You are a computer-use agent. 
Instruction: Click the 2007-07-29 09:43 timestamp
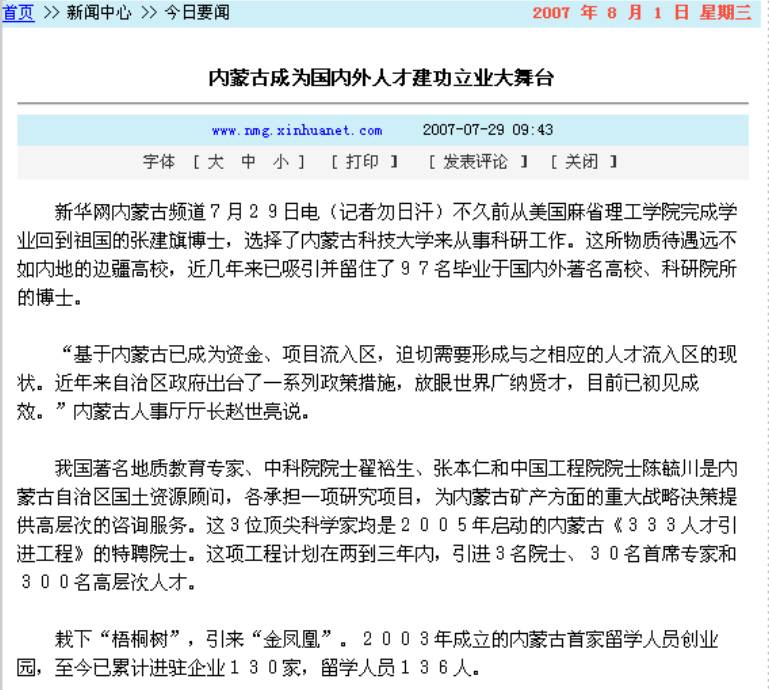pyautogui.click(x=487, y=130)
